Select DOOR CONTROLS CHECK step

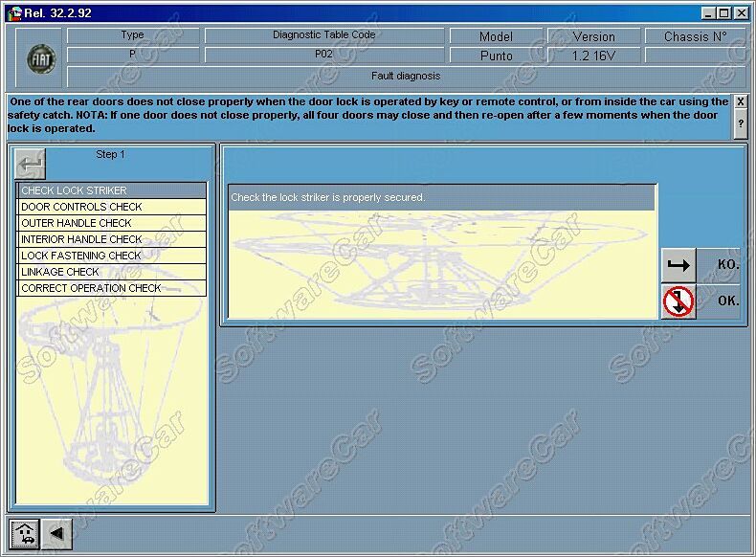click(111, 207)
